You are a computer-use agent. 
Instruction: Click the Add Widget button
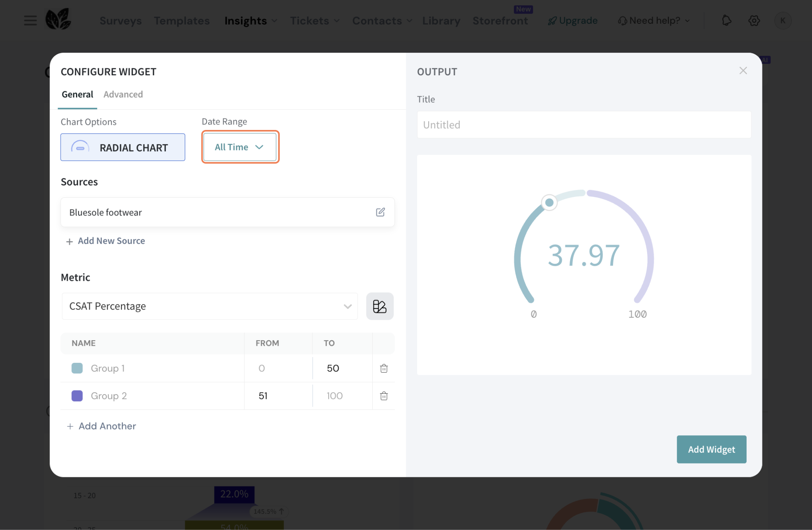[x=711, y=449]
